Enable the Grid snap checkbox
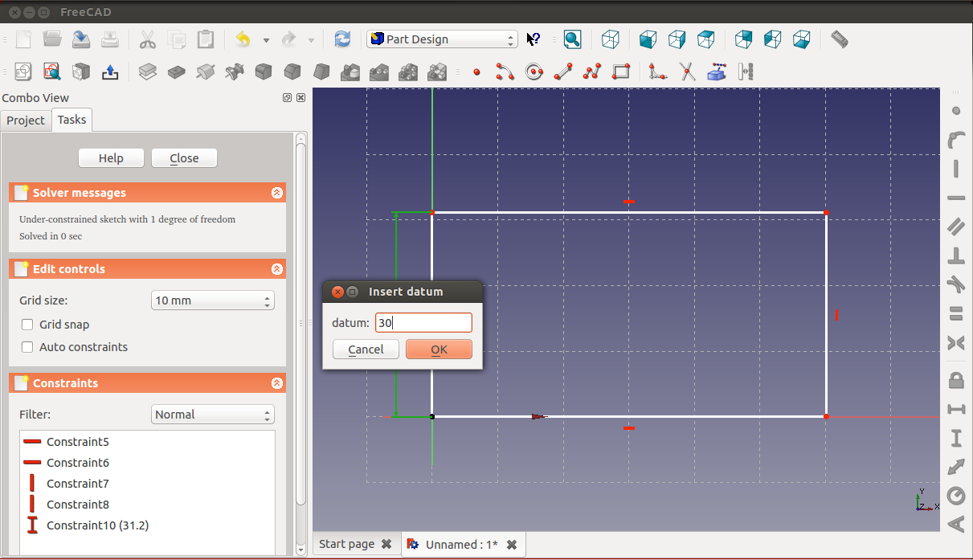This screenshot has height=560, width=973. (27, 325)
